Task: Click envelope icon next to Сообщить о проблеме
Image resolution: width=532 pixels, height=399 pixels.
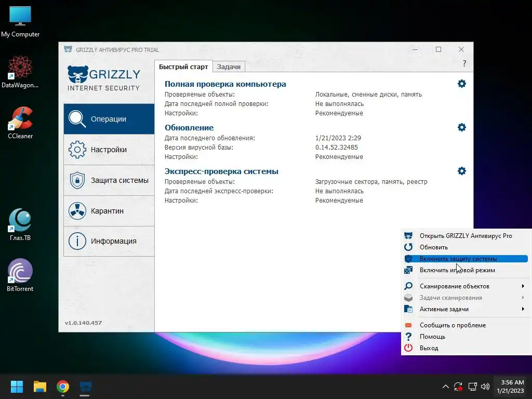Action: pos(408,325)
